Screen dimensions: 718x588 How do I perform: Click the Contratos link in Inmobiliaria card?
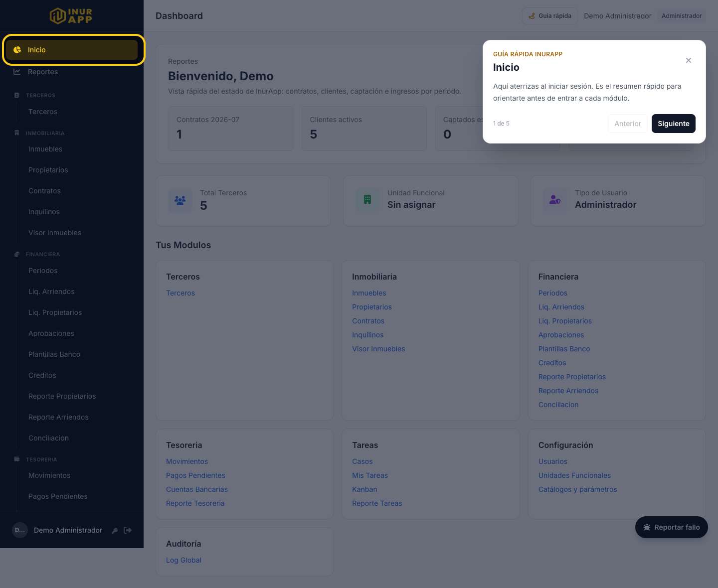click(368, 321)
